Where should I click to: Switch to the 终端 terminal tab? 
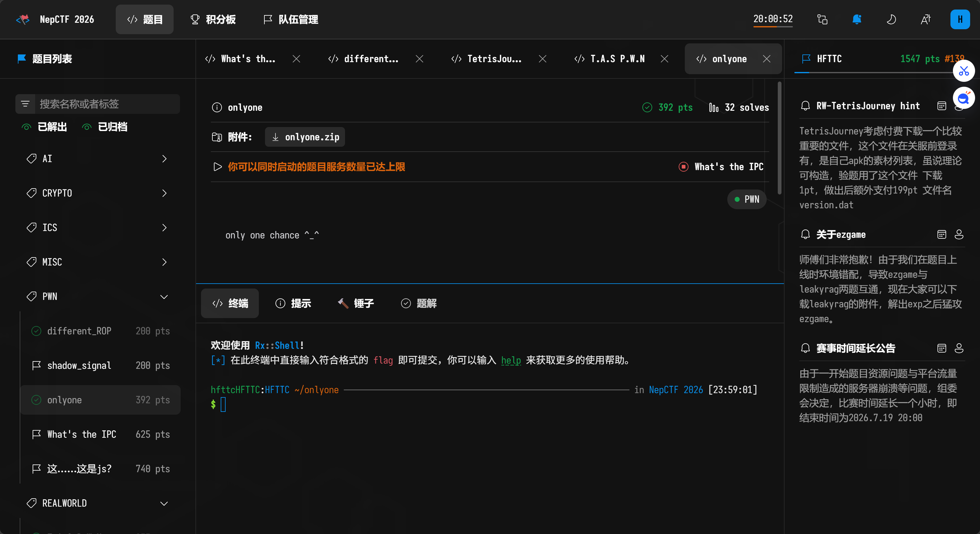click(x=230, y=303)
